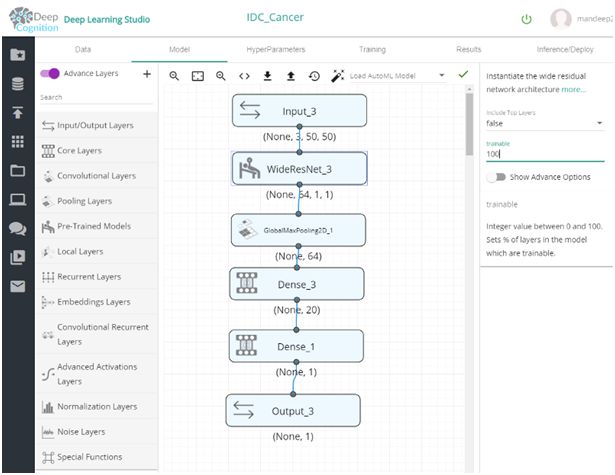Open the Include Top Layers dropdown
Screen dimensions: 615x475
point(543,123)
